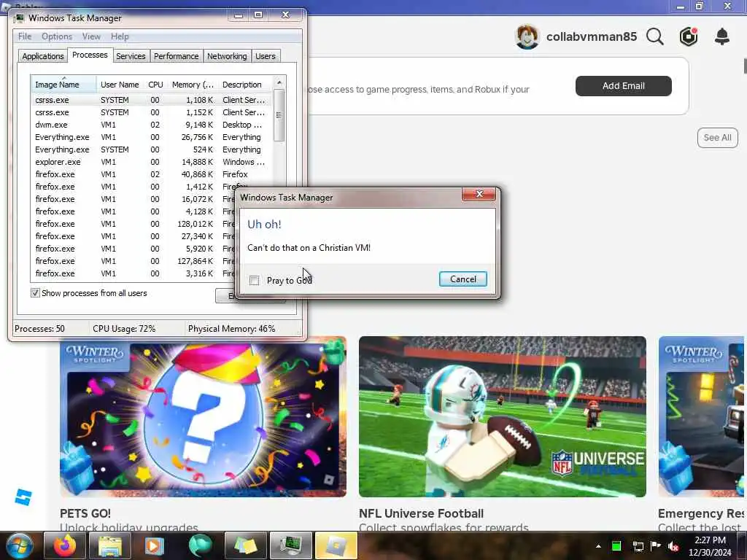Open Windows Explorer from the taskbar
This screenshot has height=560, width=747.
(x=110, y=545)
